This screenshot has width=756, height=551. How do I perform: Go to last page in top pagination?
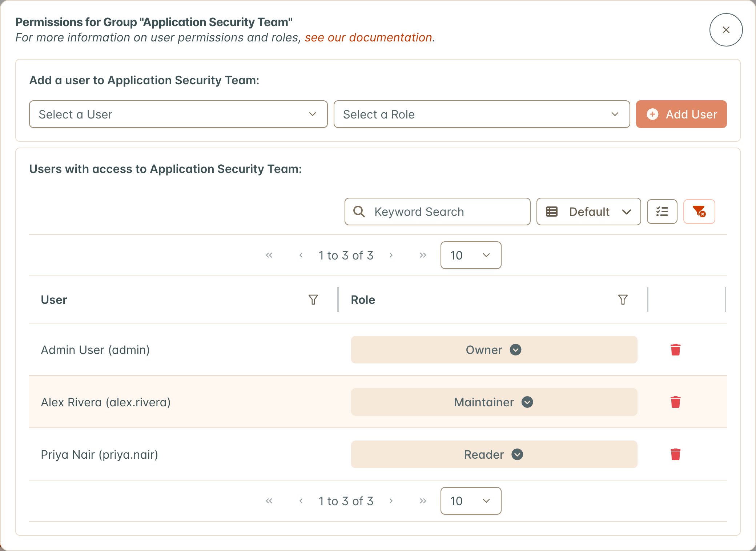(423, 255)
